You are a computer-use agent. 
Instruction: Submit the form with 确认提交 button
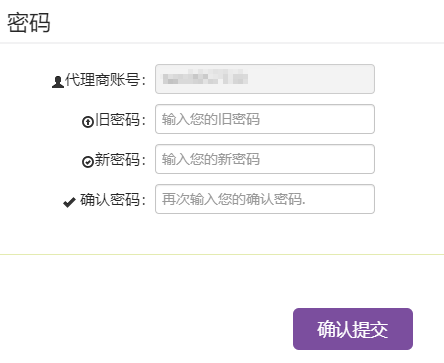click(x=353, y=329)
